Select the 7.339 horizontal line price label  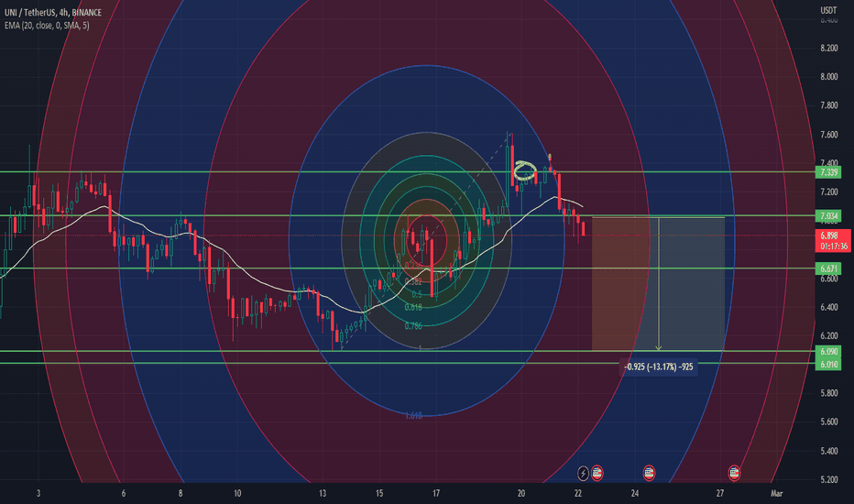[x=828, y=172]
